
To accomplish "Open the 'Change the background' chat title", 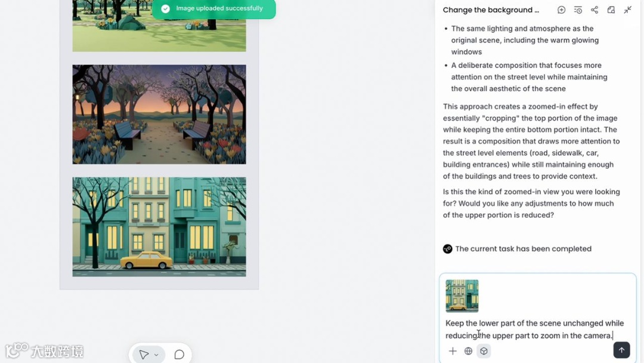I will (x=491, y=10).
